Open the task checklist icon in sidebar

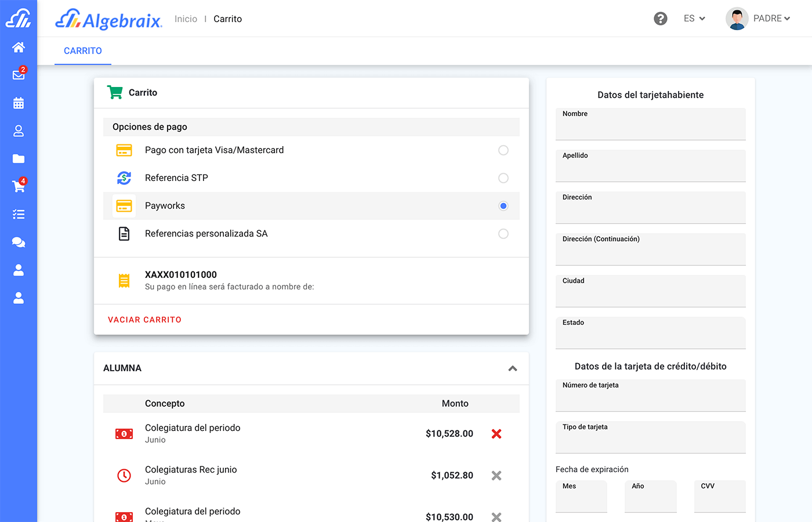coord(19,215)
